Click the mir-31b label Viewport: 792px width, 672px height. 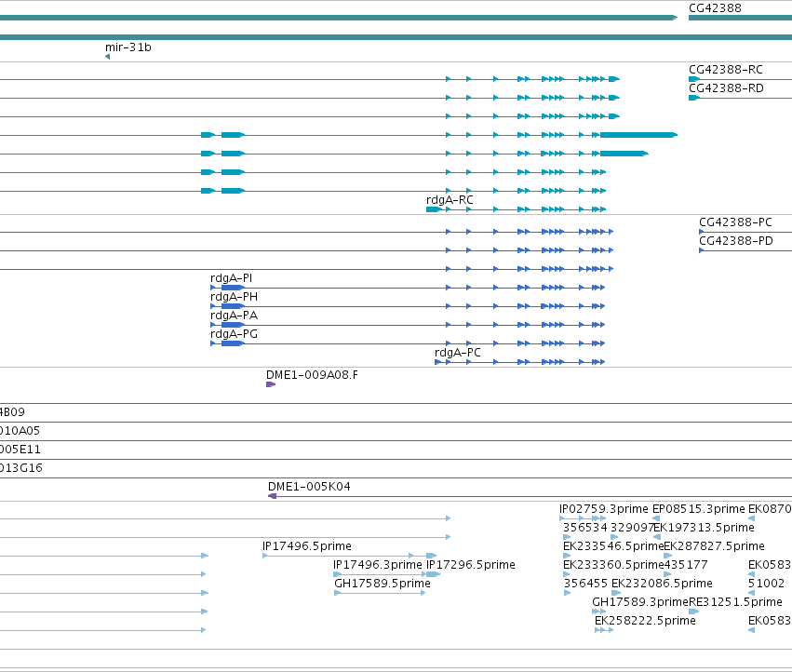coord(128,47)
